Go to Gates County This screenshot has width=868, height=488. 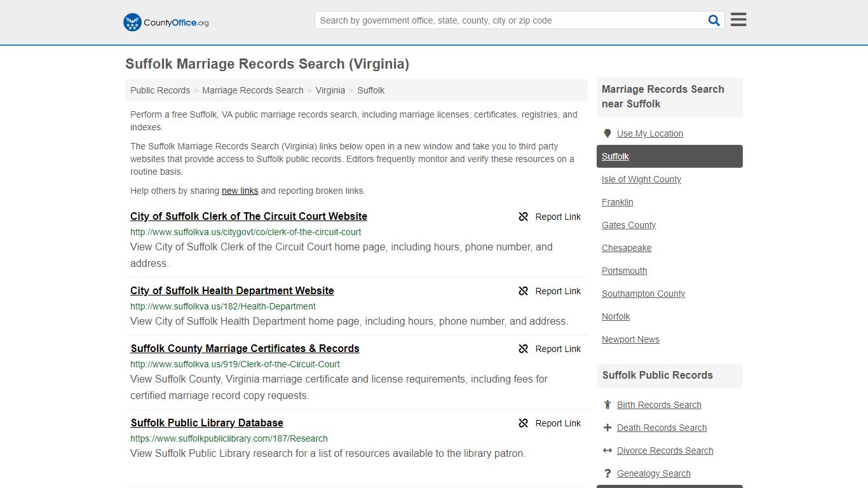click(629, 225)
